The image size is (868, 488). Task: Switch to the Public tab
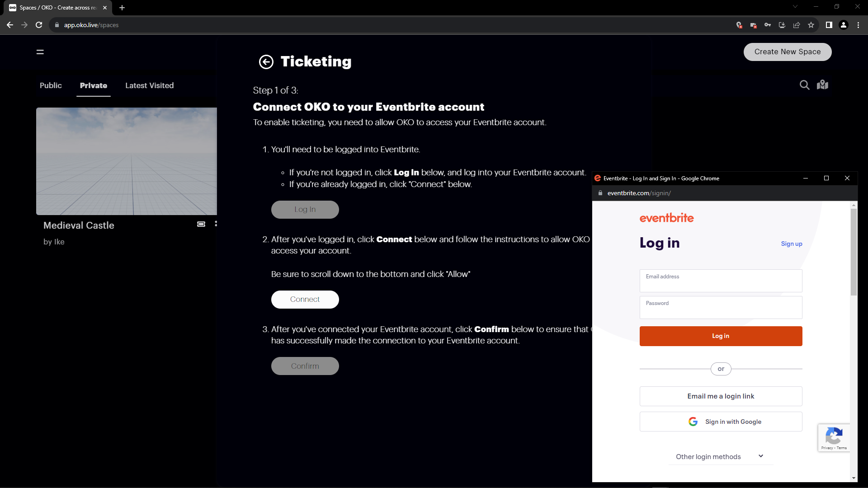point(50,85)
